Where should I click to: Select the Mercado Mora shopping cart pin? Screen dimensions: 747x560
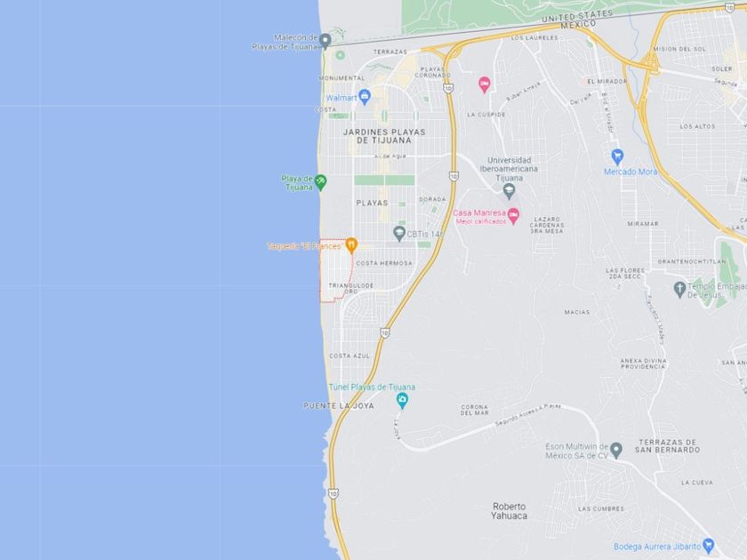coord(617,156)
